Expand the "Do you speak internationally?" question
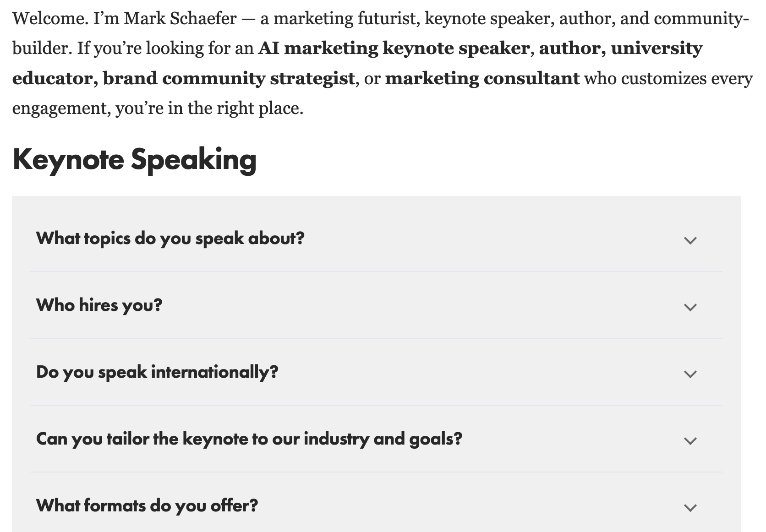 click(x=158, y=372)
